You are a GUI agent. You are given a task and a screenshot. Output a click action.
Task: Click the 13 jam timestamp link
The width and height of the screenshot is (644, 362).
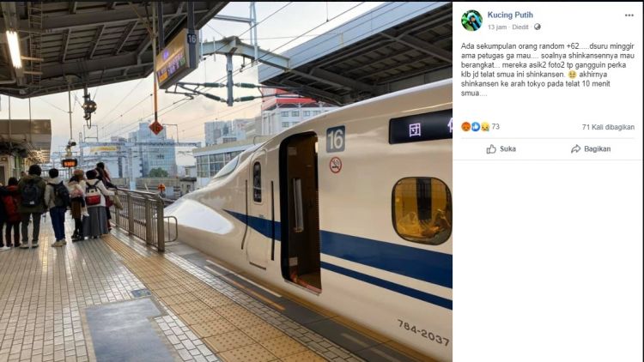[x=497, y=27]
